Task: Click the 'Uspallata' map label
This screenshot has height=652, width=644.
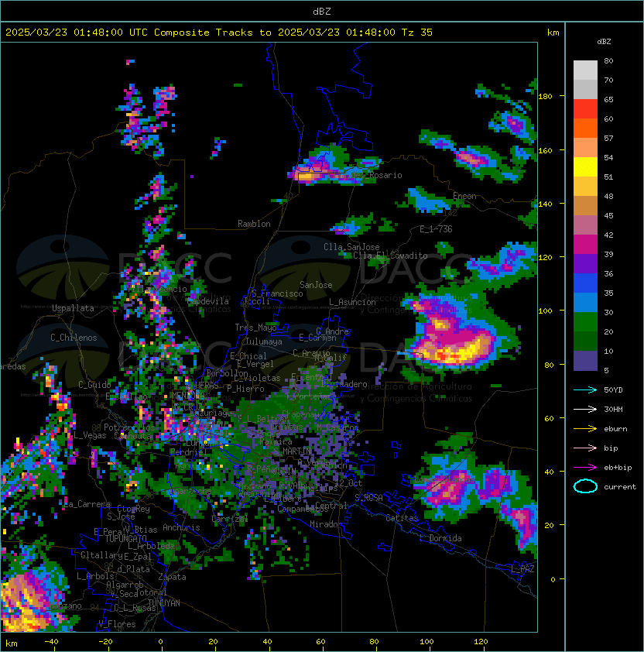Action: [73, 308]
